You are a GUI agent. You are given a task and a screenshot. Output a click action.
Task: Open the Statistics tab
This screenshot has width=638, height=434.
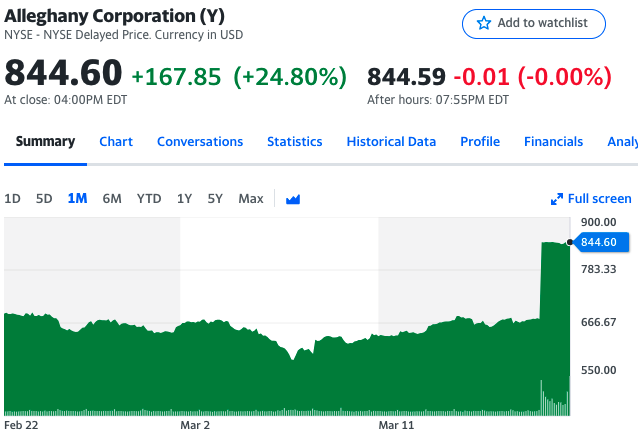(x=294, y=142)
